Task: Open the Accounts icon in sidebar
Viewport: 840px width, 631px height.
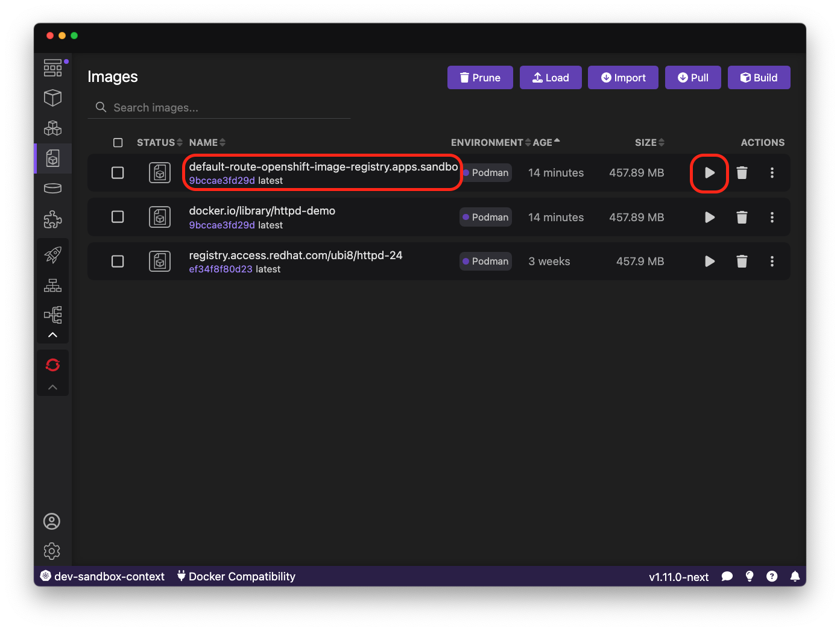Action: (x=52, y=521)
